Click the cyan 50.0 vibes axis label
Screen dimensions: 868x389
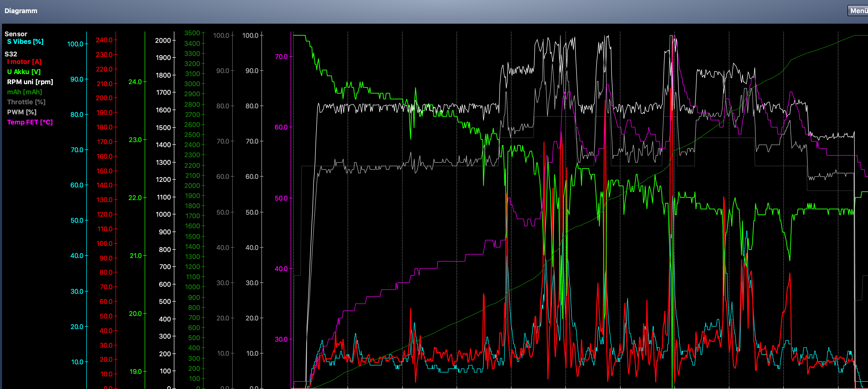[x=77, y=220]
